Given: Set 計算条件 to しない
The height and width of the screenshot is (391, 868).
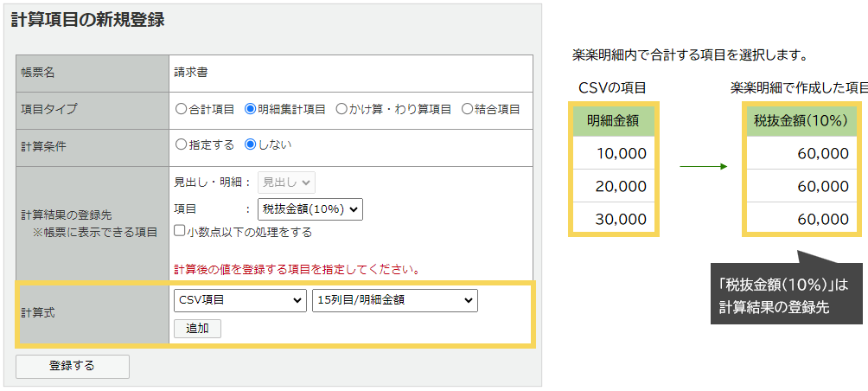Looking at the screenshot, I should click(x=251, y=144).
